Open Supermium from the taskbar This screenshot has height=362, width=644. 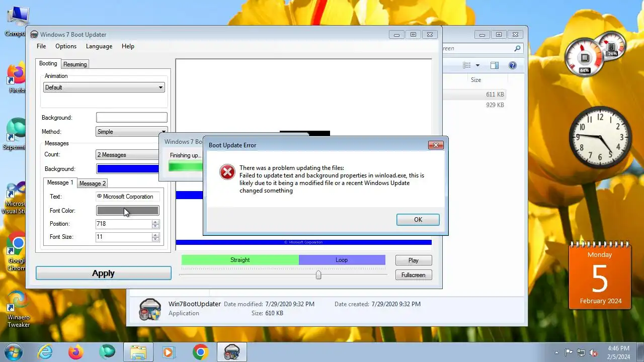pos(107,352)
